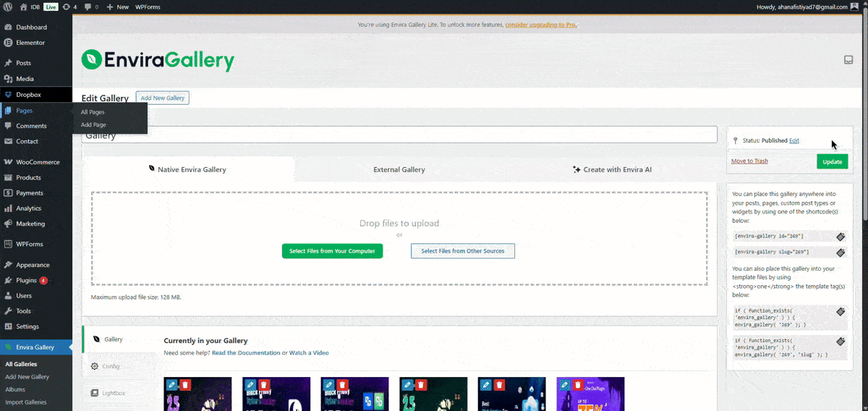Image resolution: width=868 pixels, height=411 pixels.
Task: Click the green Update button
Action: coord(833,161)
